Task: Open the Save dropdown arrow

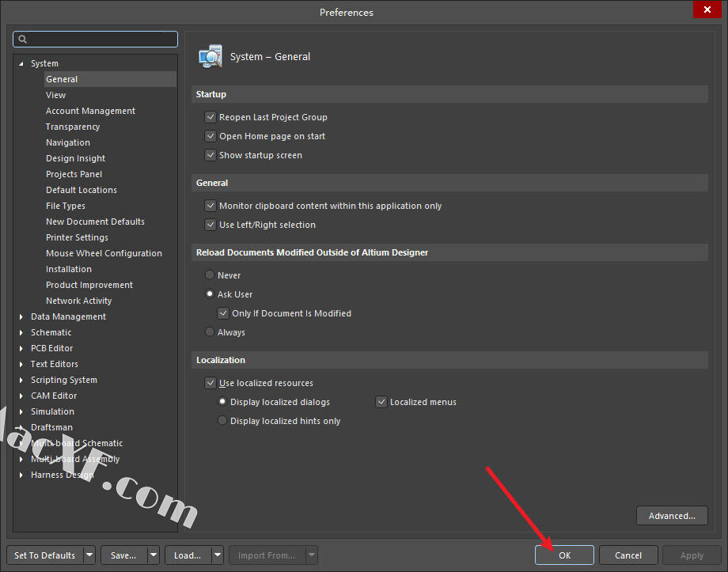Action: [154, 555]
